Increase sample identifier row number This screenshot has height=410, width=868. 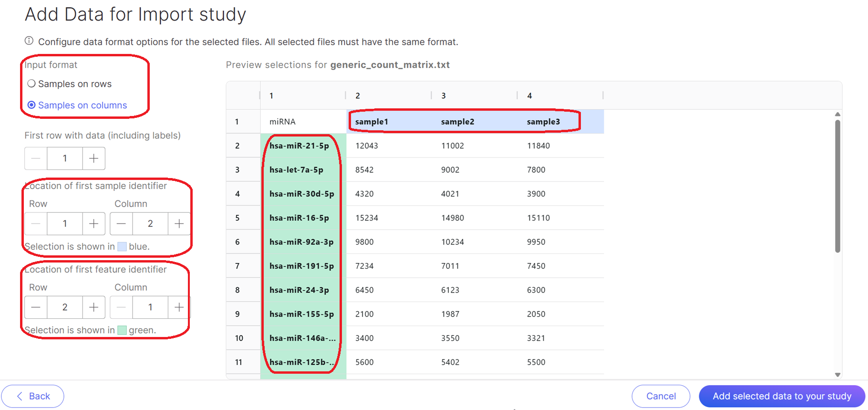click(93, 223)
